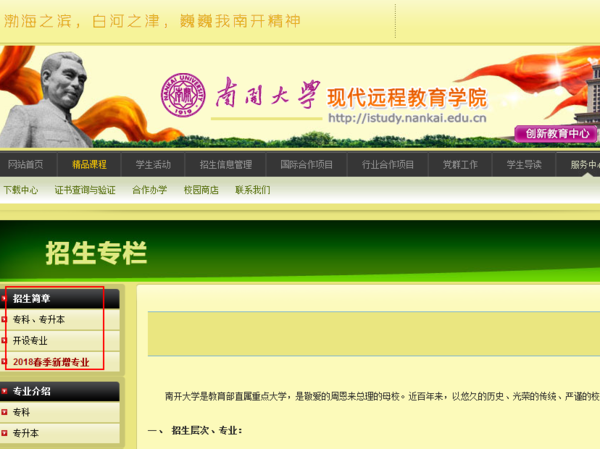The image size is (600, 449).
Task: Click the 一、招生层次、专业 heading
Action: (195, 431)
